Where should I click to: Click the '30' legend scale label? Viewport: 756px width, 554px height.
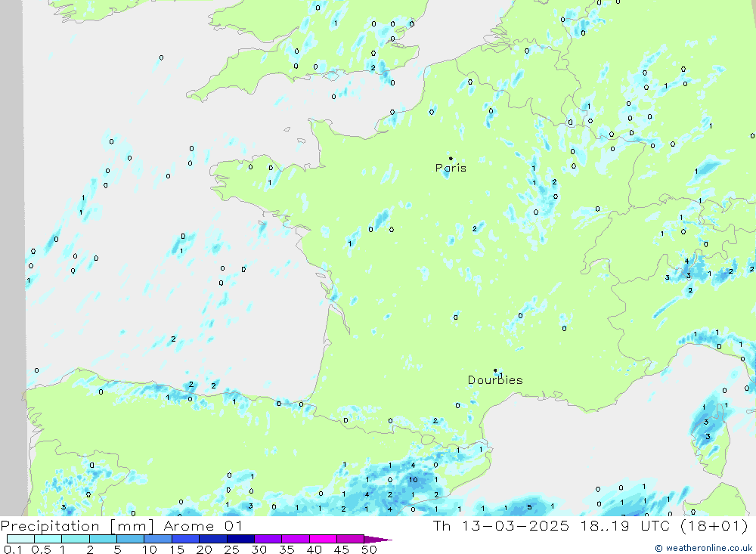click(x=259, y=549)
